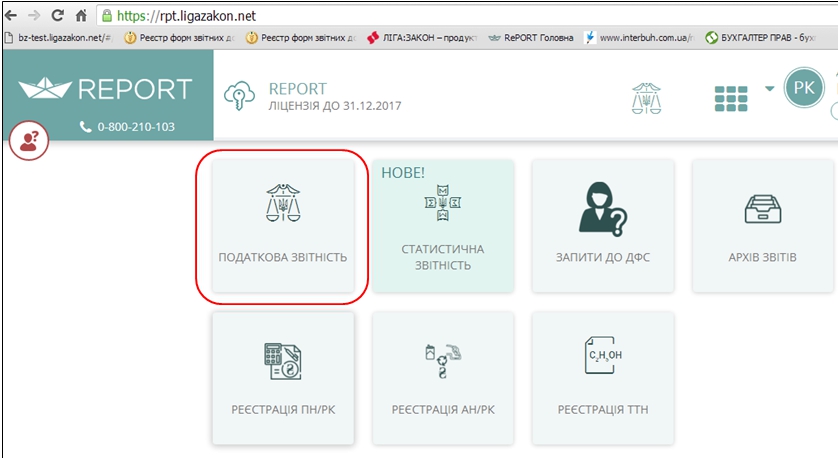Click the calculator and invoice icon
The width and height of the screenshot is (838, 458).
283,361
